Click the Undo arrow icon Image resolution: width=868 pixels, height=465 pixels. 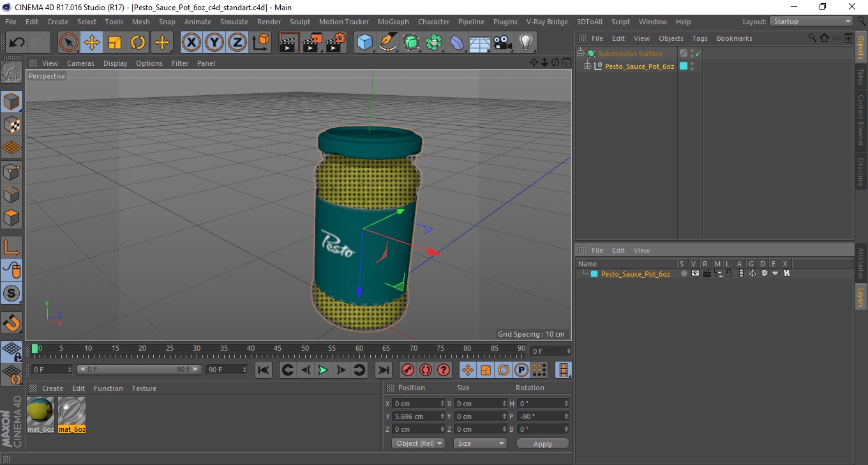[17, 43]
